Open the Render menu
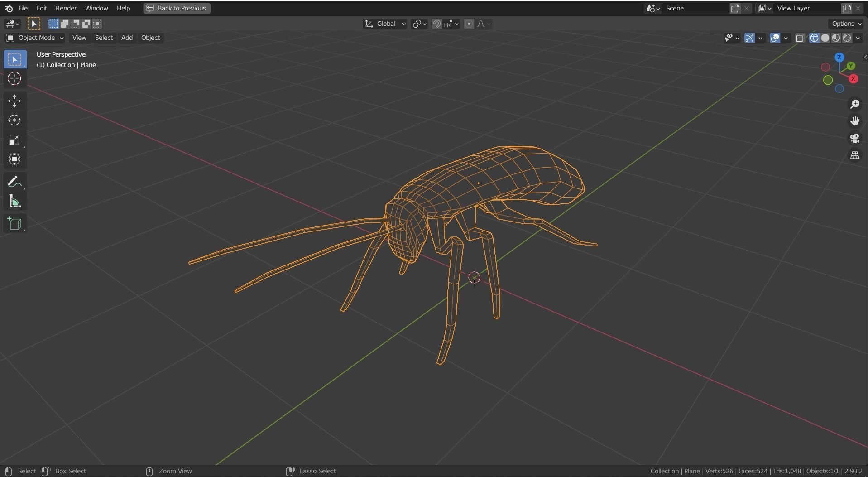 tap(66, 8)
